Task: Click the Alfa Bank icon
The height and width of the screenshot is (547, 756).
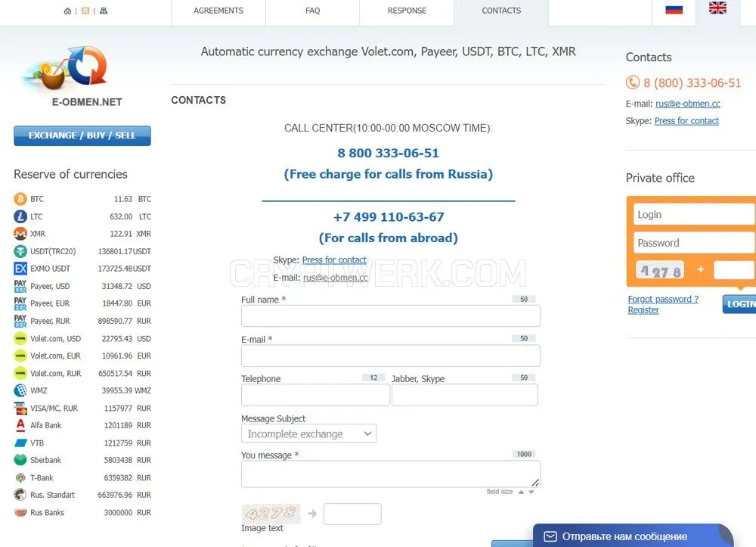Action: [x=20, y=425]
